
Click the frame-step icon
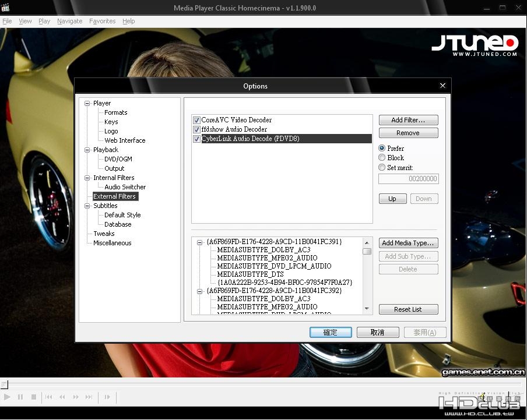tap(107, 397)
